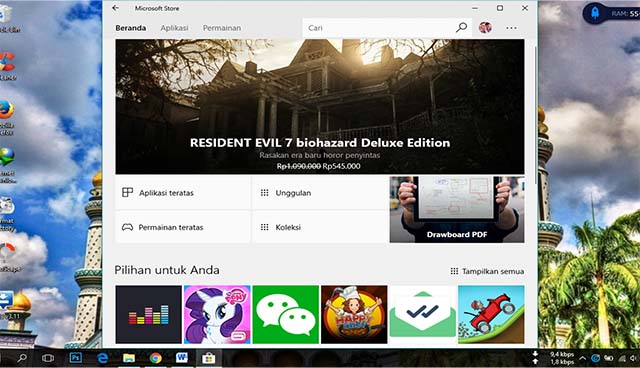Open Microsoft Edge from the taskbar
Viewport: 640px width, 368px height.
point(102,358)
